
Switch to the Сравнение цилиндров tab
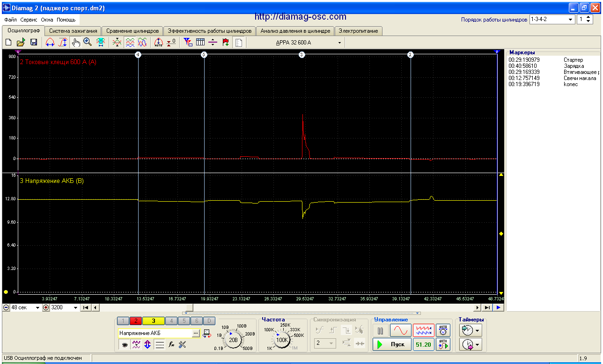(133, 31)
